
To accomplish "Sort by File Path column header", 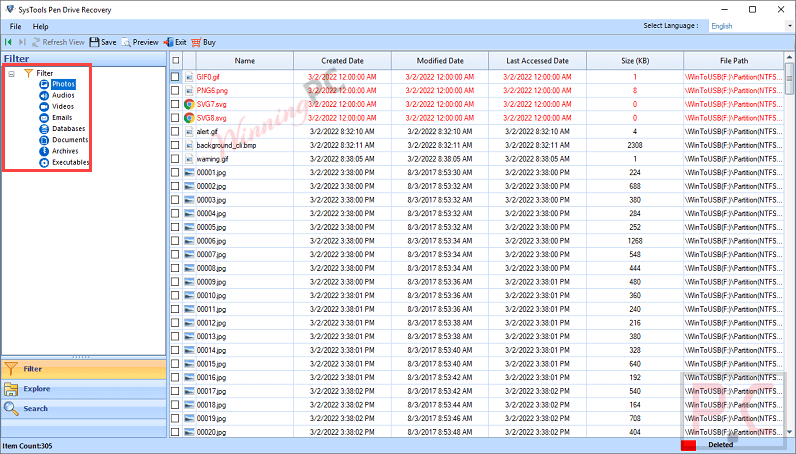I will 734,60.
